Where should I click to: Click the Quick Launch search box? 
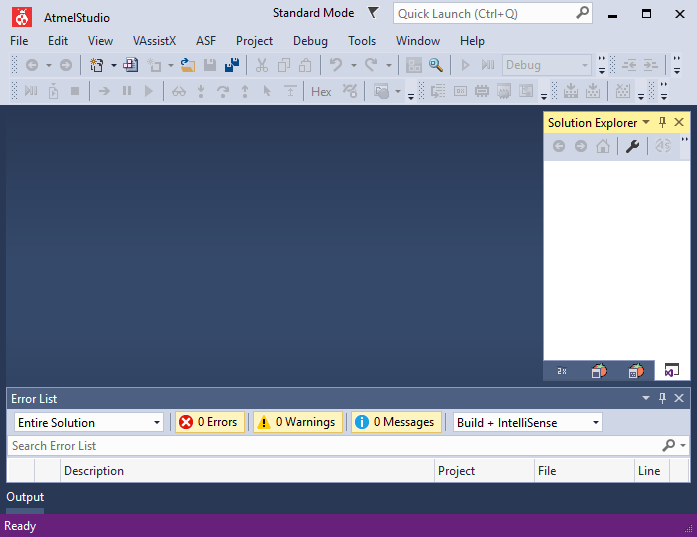(485, 14)
